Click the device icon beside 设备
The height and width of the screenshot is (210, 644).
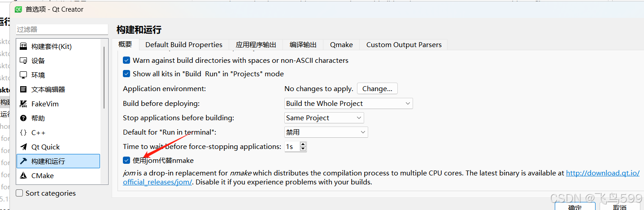point(23,61)
